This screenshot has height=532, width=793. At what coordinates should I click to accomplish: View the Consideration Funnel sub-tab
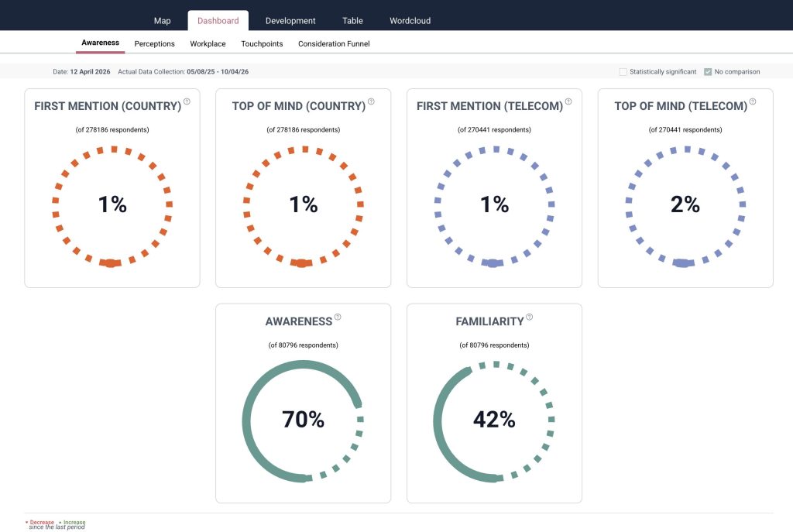coord(334,44)
